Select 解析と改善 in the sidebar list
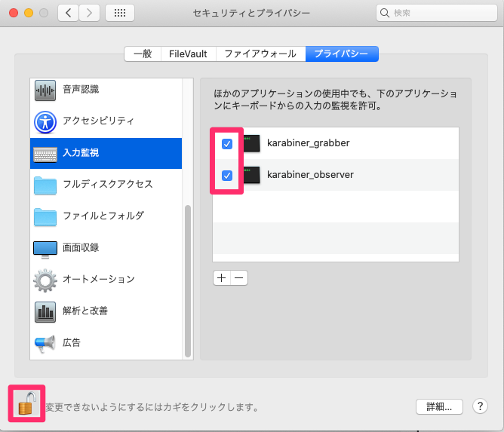The width and height of the screenshot is (504, 432). 106,311
